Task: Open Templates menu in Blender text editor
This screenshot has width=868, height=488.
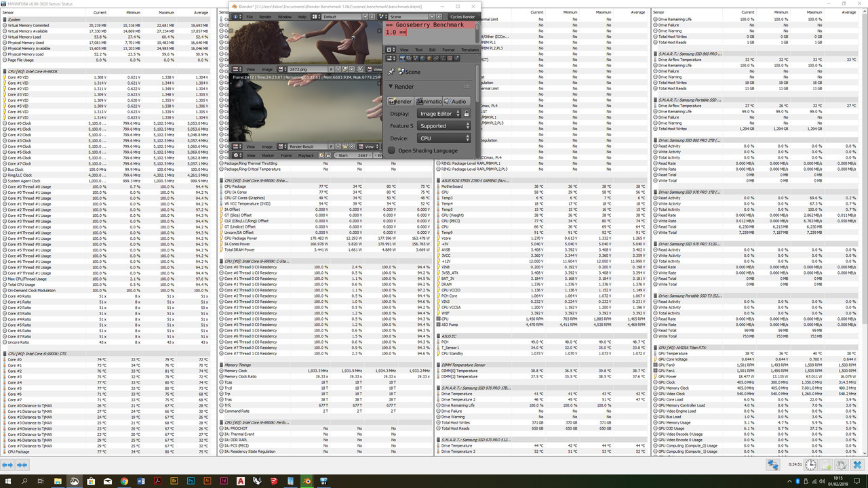Action: tap(470, 49)
